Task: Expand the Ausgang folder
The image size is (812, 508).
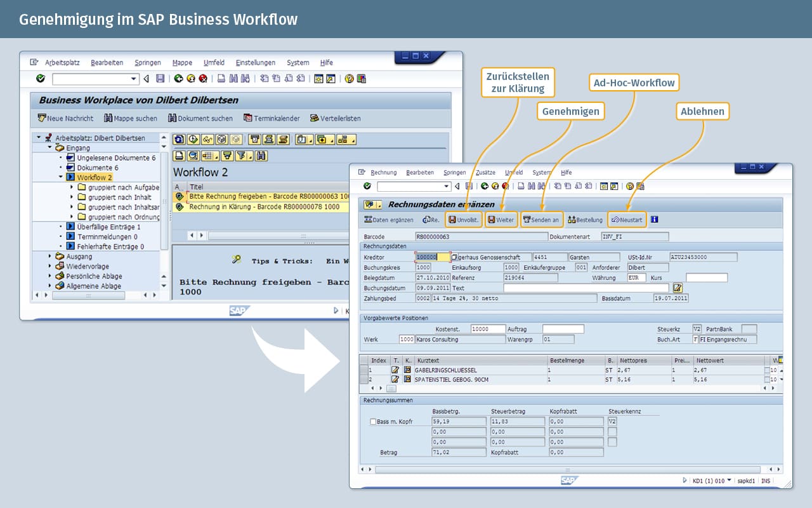Action: pos(49,256)
